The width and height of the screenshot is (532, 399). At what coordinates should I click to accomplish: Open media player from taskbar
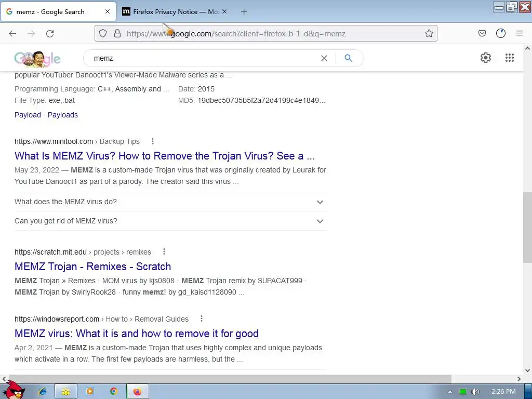89,392
